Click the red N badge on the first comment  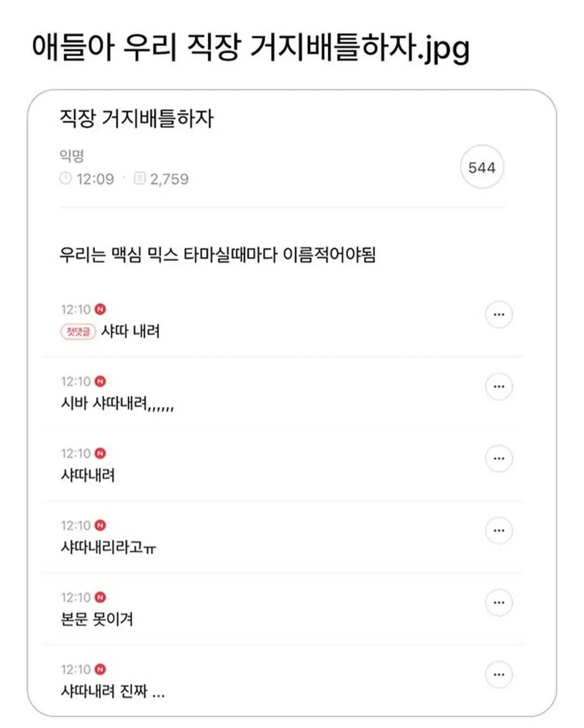tap(100, 309)
